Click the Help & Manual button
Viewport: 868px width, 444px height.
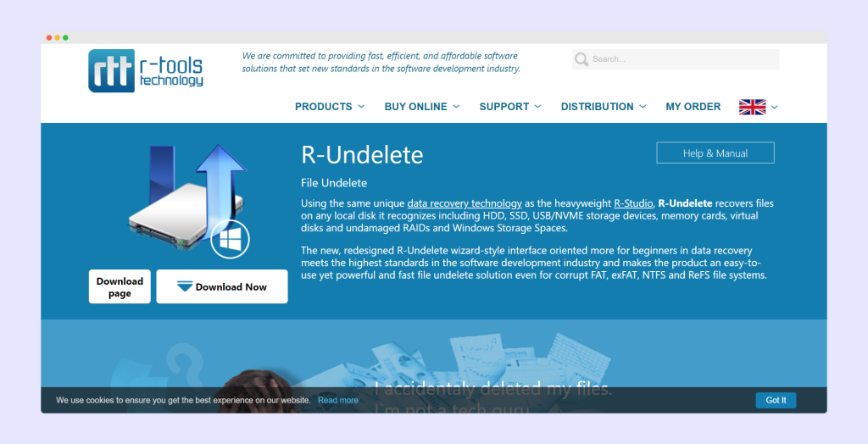click(x=715, y=153)
